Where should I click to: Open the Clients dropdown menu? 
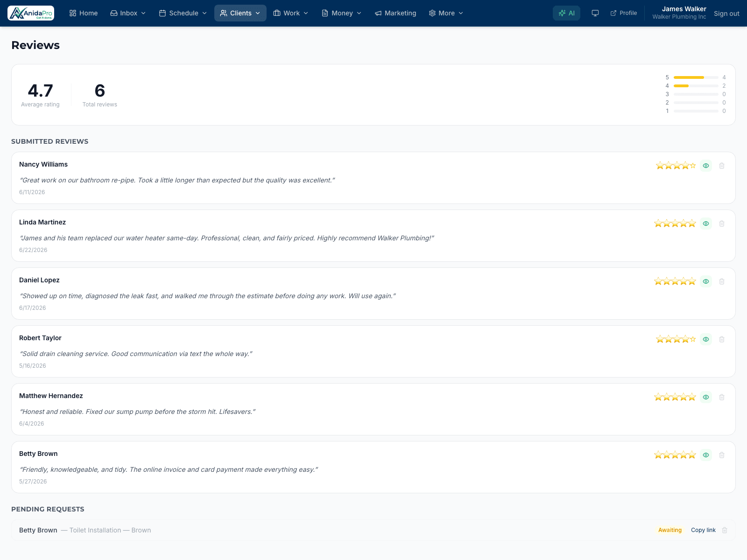point(240,13)
